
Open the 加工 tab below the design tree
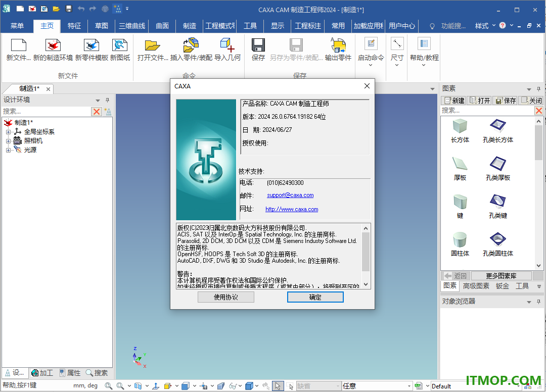(x=42, y=373)
